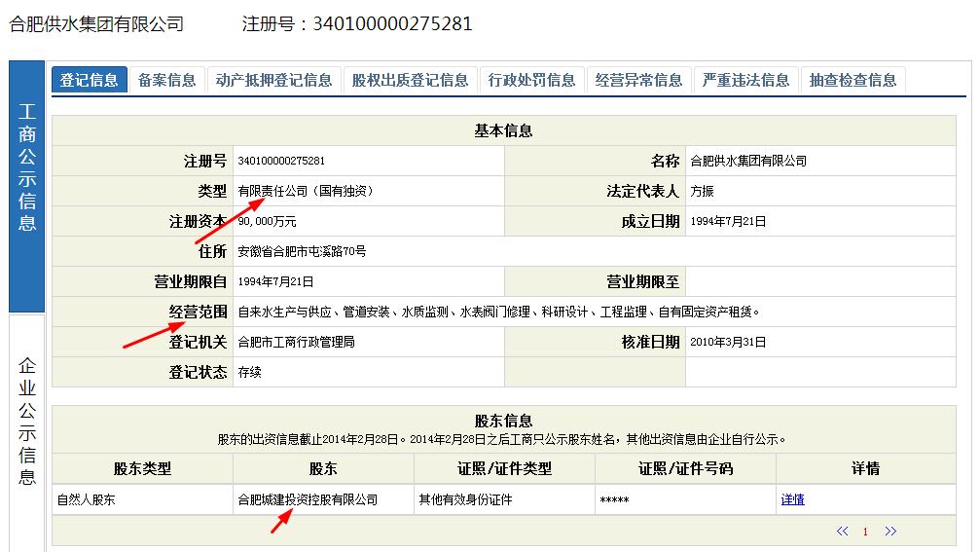Select the 工商公示信息 sidebar section
This screenshot has height=552, width=980.
click(27, 186)
